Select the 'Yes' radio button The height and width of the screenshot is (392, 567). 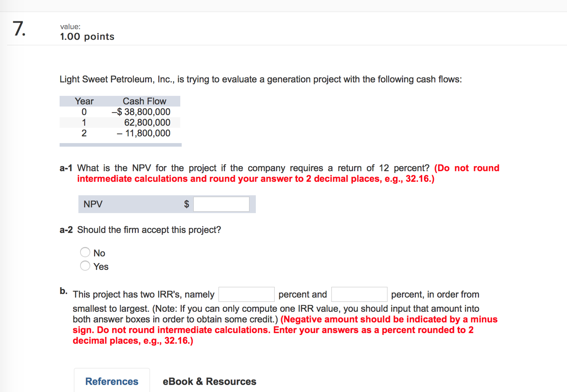(x=85, y=266)
